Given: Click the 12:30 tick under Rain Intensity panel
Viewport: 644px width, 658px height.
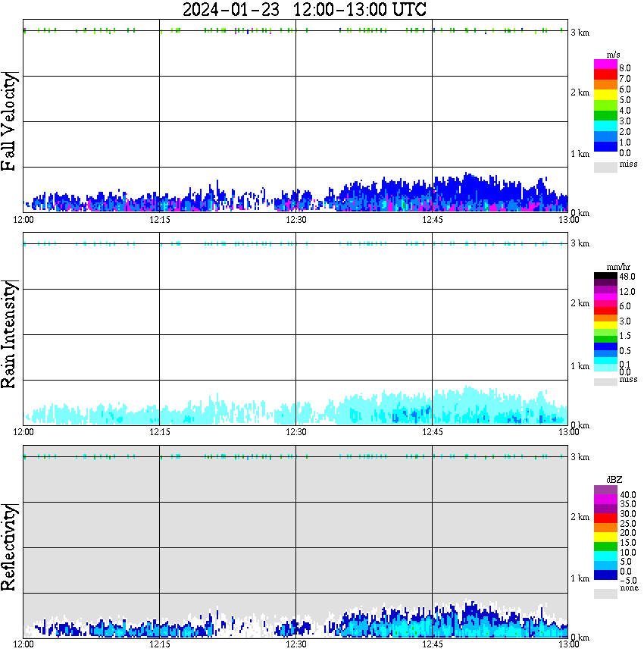Looking at the screenshot, I should [295, 432].
